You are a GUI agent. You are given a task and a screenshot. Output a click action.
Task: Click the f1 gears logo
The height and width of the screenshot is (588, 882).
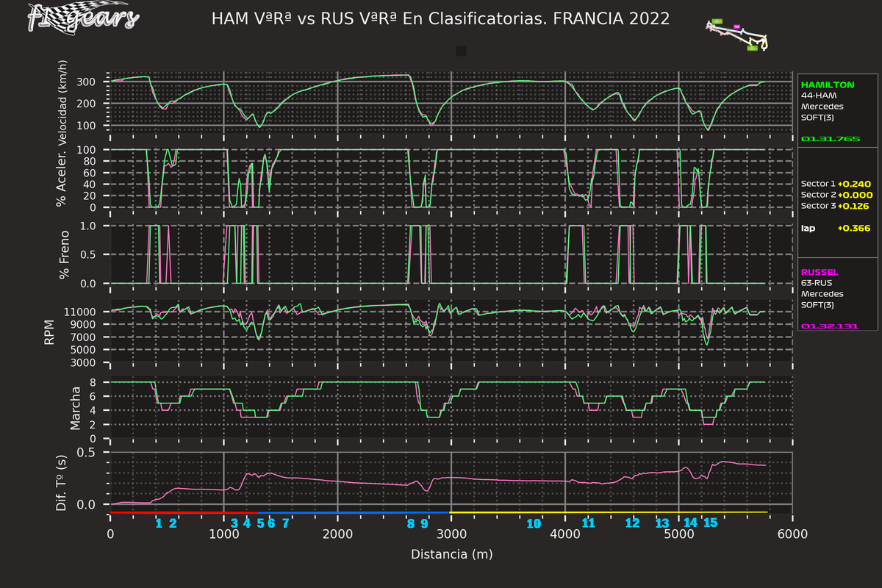82,18
